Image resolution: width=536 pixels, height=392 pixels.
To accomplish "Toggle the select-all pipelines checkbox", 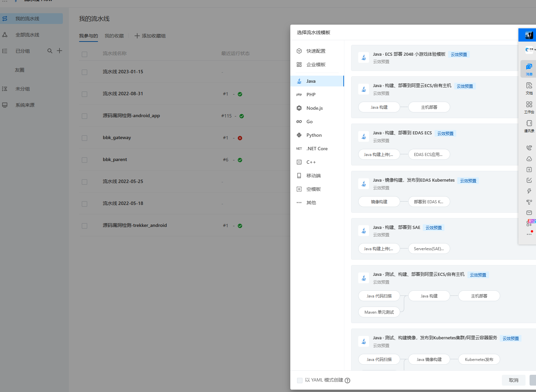I will [x=84, y=54].
